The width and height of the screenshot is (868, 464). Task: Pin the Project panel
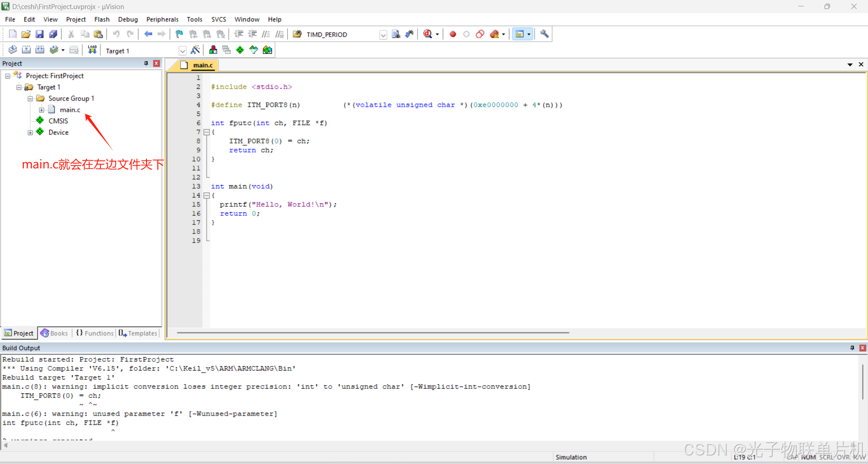coord(146,63)
